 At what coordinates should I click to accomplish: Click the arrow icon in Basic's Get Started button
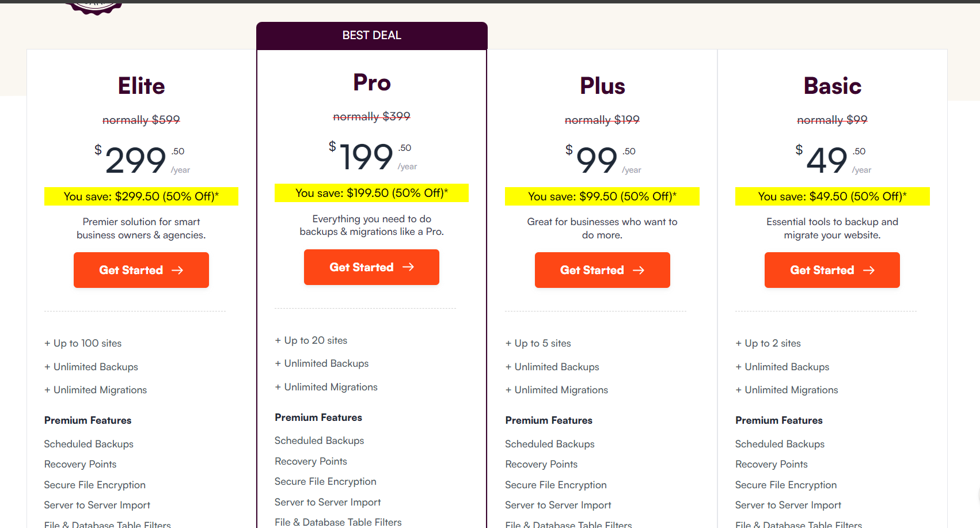tap(869, 270)
